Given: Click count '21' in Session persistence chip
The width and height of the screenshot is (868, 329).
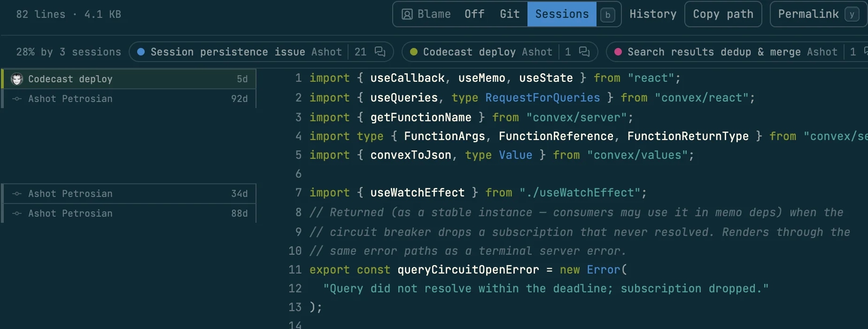Looking at the screenshot, I should (360, 52).
